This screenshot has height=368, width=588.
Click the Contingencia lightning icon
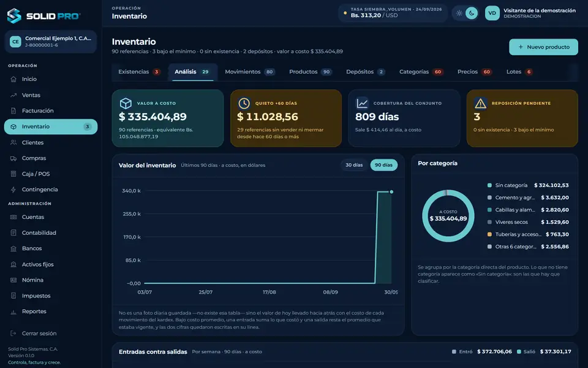(13, 190)
